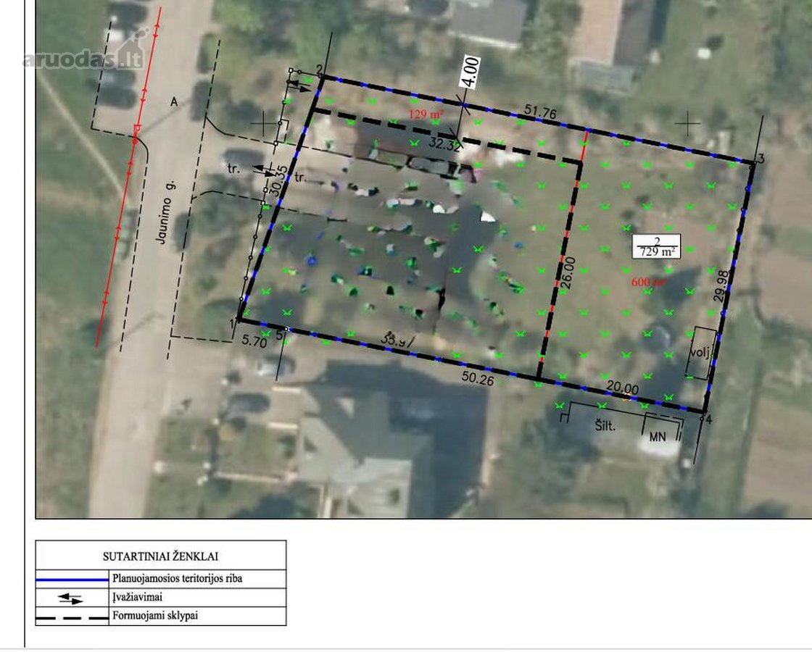The width and height of the screenshot is (812, 652).
Task: Click the blue line sample in the legend
Action: pos(72,580)
